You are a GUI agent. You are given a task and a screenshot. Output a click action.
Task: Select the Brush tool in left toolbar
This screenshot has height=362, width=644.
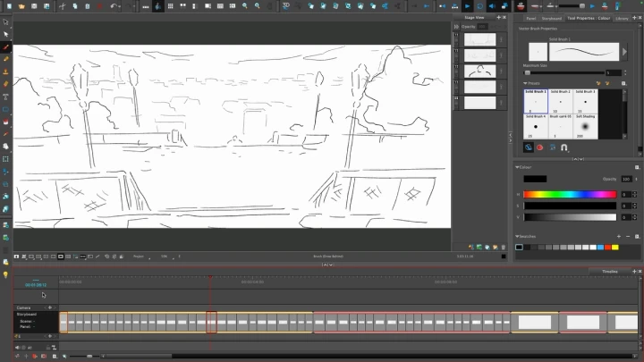click(5, 46)
